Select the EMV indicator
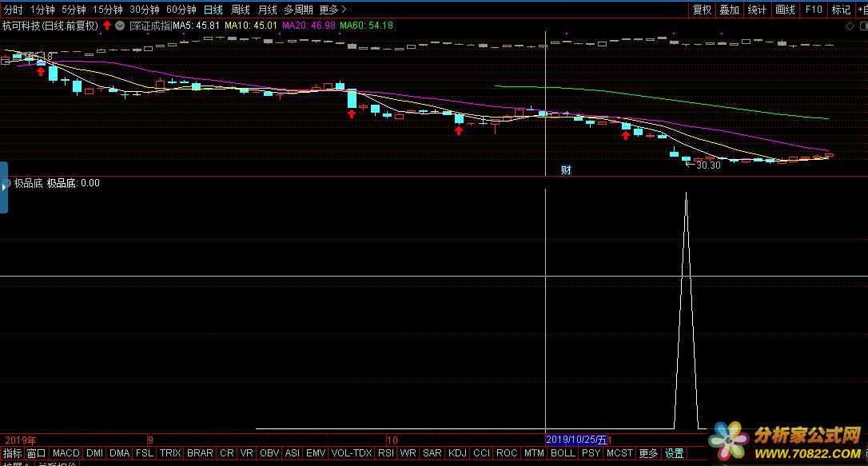 pyautogui.click(x=316, y=453)
